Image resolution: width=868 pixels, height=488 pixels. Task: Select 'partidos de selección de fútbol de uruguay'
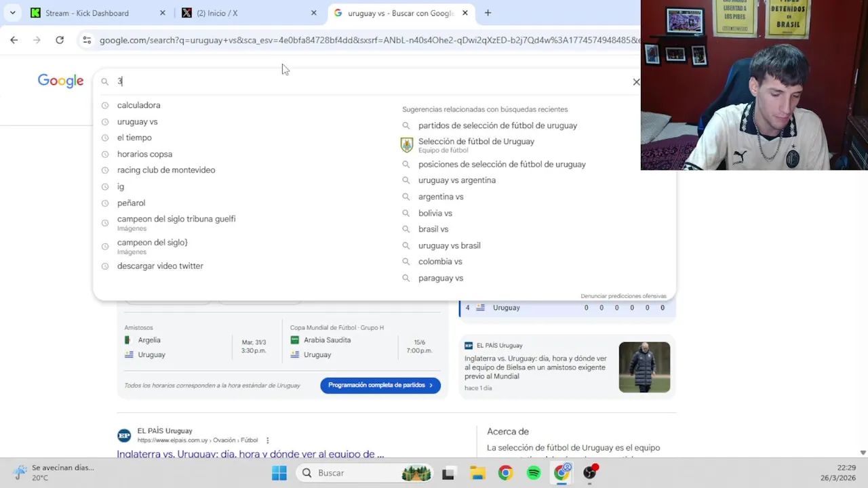[498, 125]
